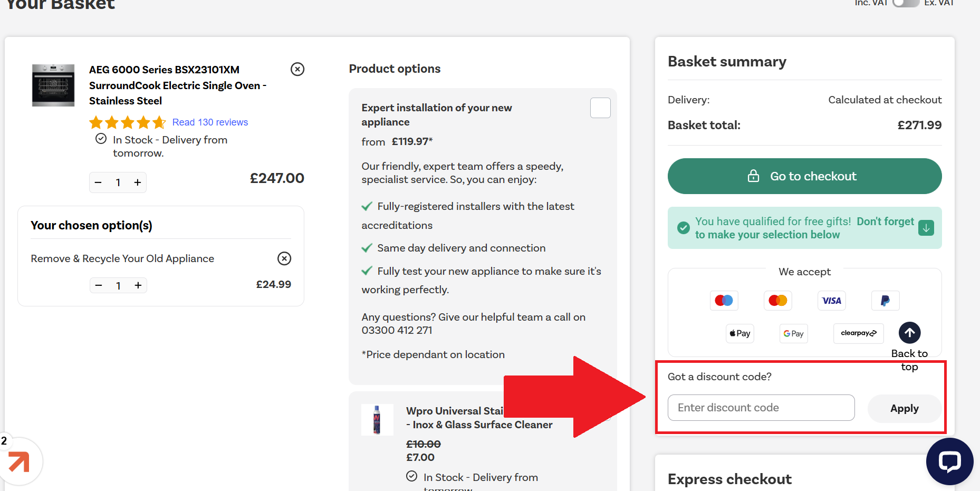Click the Apple Pay icon
980x491 pixels.
click(x=739, y=333)
